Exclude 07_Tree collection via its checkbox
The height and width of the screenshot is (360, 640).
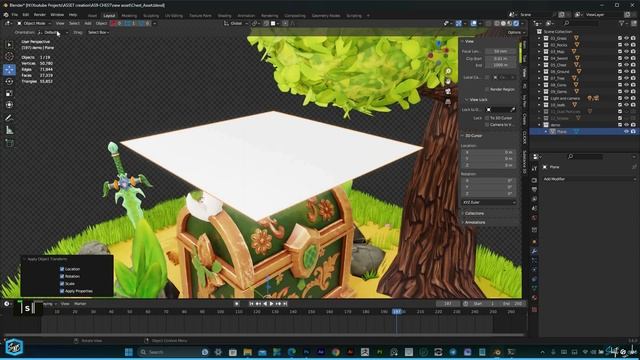[620, 78]
